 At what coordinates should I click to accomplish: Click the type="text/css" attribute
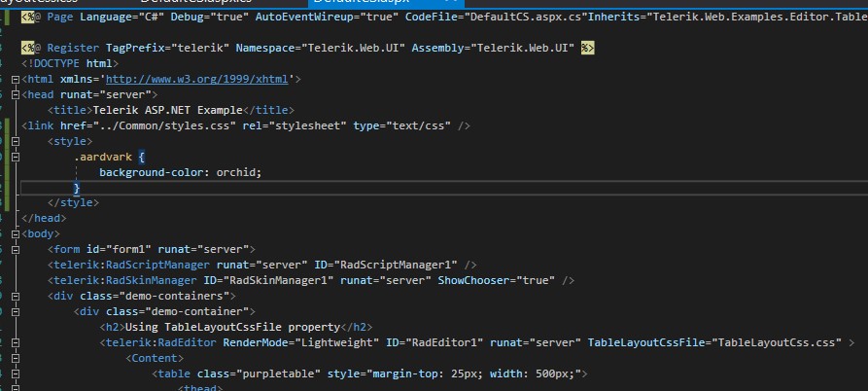401,125
